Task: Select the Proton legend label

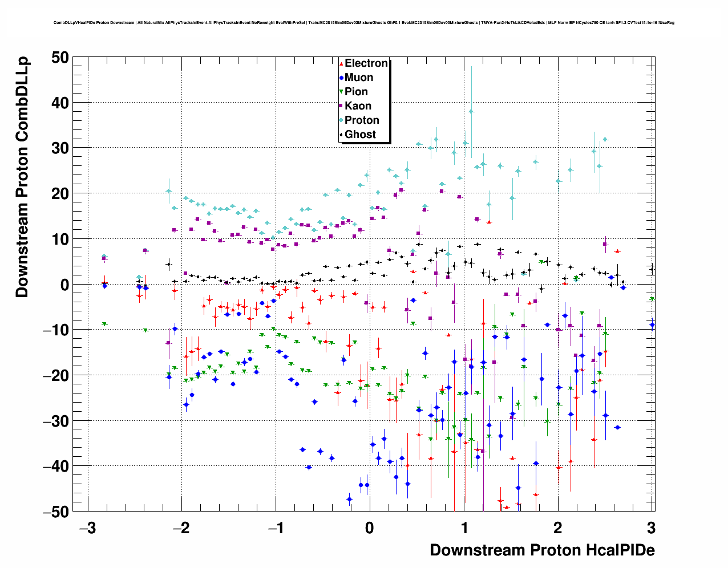Action: tap(362, 120)
